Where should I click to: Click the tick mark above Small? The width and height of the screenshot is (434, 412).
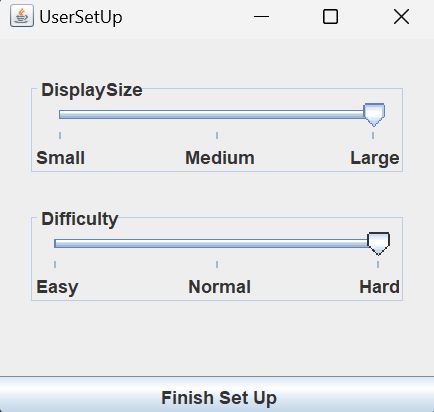tap(60, 135)
